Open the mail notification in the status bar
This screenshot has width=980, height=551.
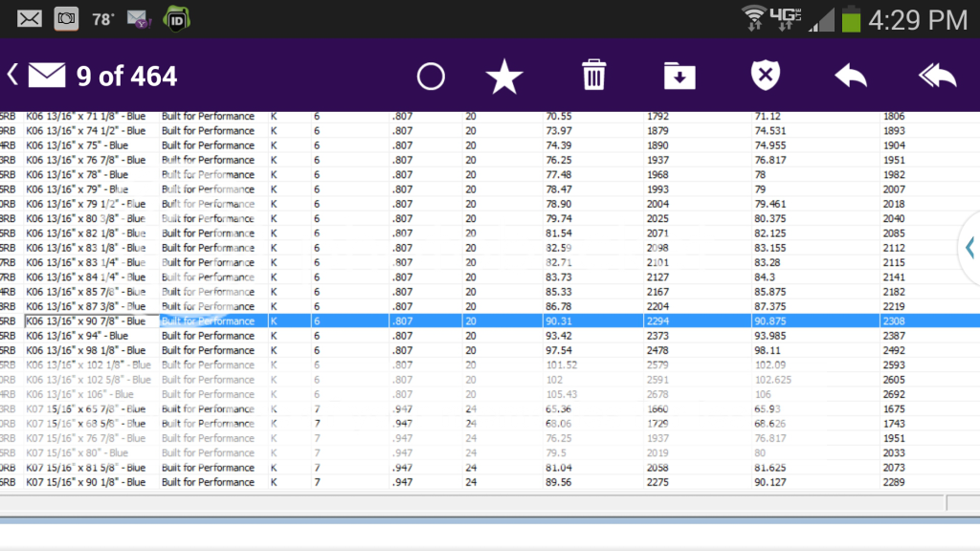(30, 18)
